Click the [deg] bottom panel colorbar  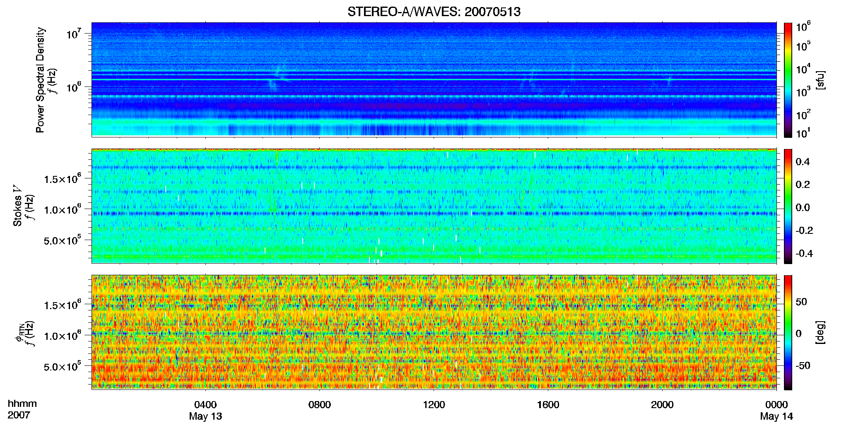click(788, 332)
